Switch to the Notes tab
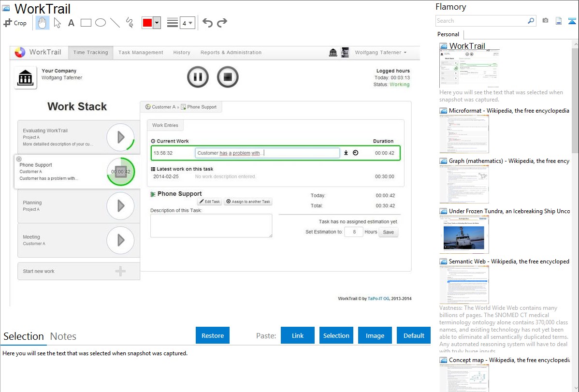579x392 pixels. coord(63,336)
